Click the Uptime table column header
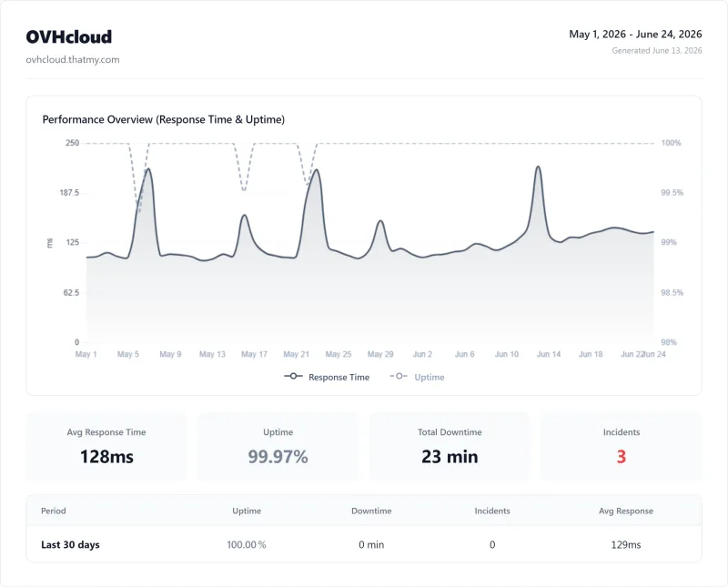Screen dimensions: 728x587 pos(247,511)
